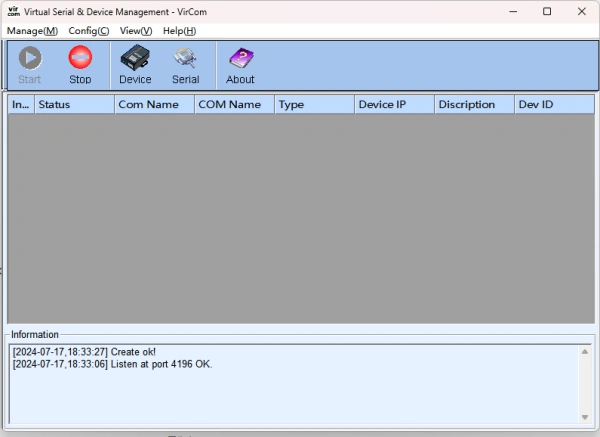This screenshot has height=437, width=600.
Task: Minimize the VirCom window
Action: pos(513,11)
